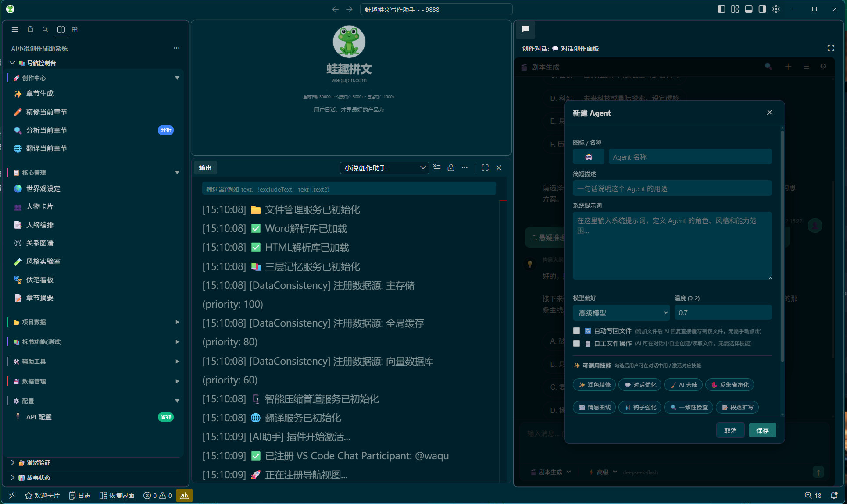Go back with the navigation arrow
The height and width of the screenshot is (504, 847).
tap(336, 9)
